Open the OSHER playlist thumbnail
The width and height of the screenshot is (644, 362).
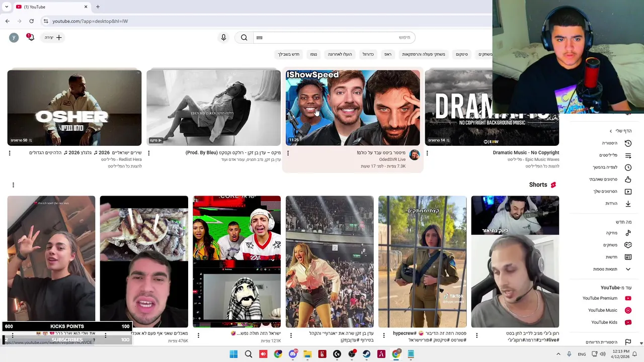point(74,108)
